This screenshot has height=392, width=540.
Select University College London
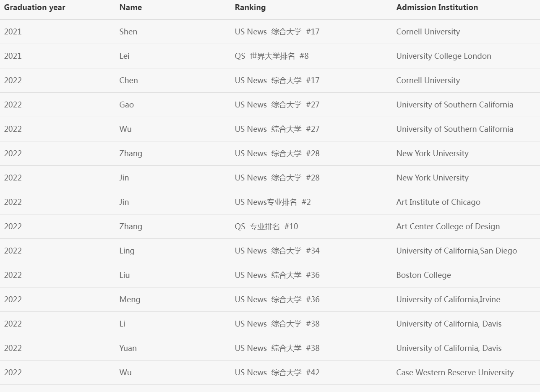pyautogui.click(x=443, y=56)
